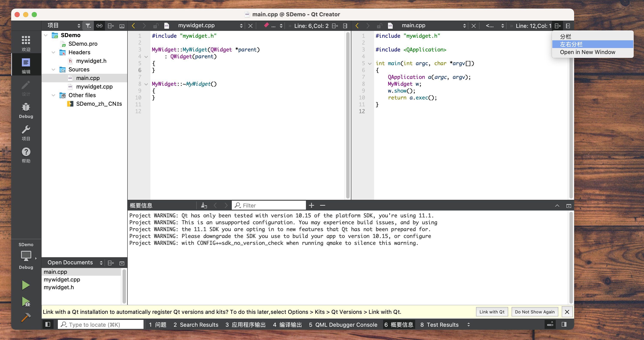Close main.cpp document in right editor

click(473, 26)
